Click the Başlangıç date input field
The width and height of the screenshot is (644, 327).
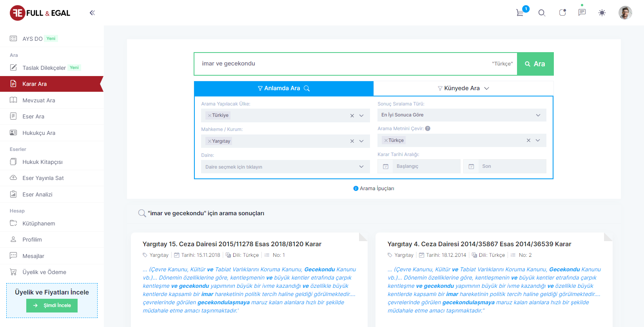click(x=426, y=166)
